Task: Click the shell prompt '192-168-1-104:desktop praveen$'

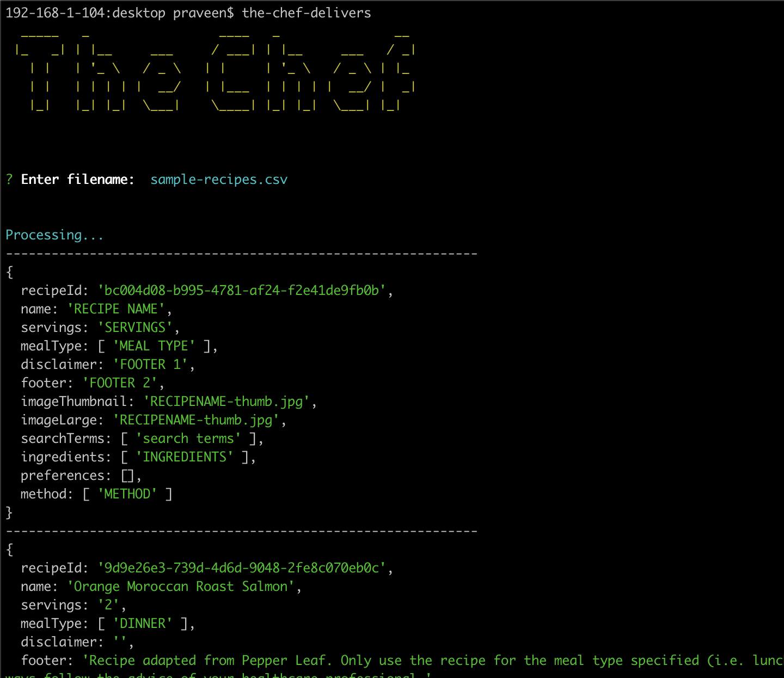Action: 120,13
